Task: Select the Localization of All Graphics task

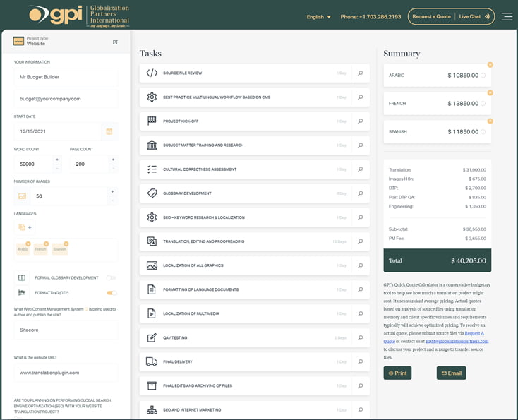Action: 254,265
